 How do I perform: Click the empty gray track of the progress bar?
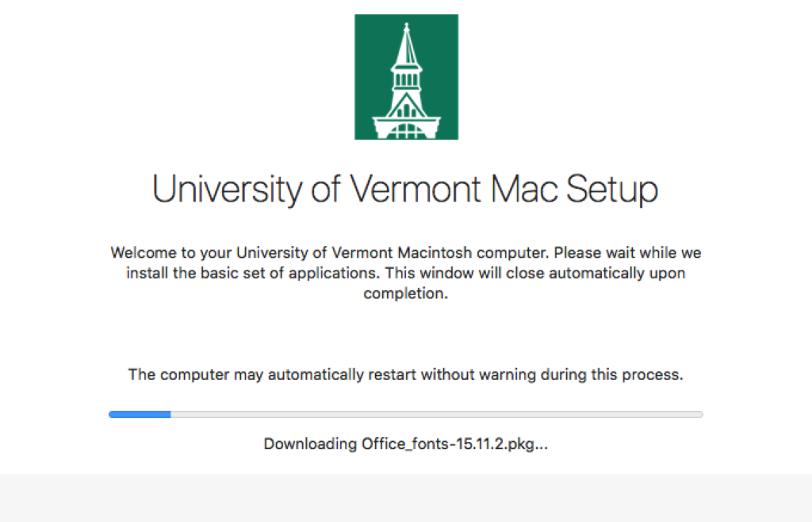(436, 414)
